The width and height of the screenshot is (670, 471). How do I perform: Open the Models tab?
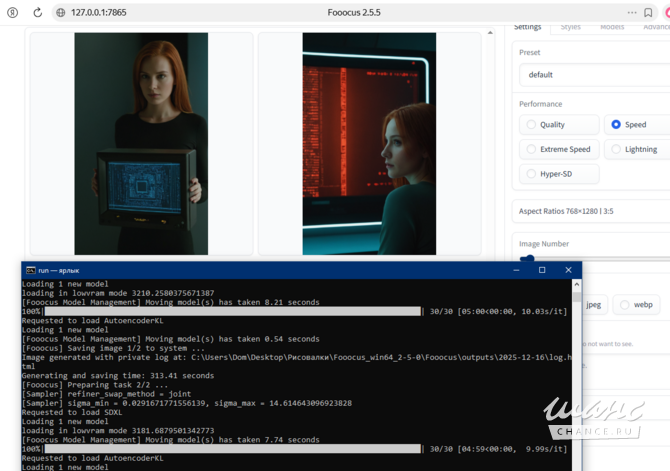coord(612,27)
